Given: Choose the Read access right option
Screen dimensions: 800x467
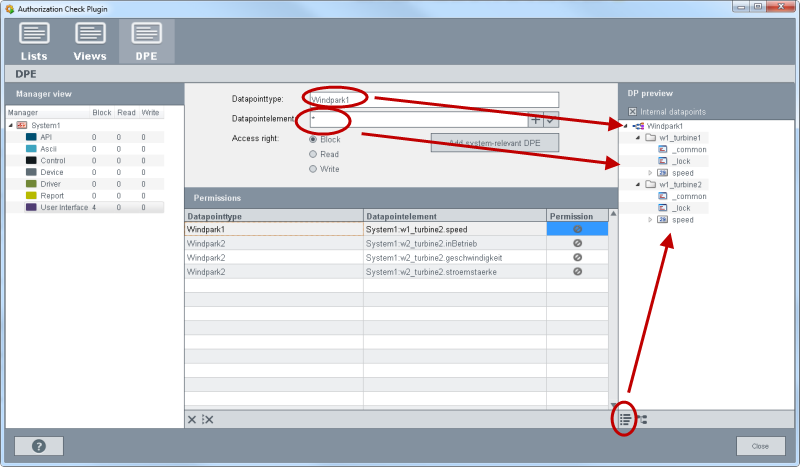Looking at the screenshot, I should pyautogui.click(x=313, y=155).
